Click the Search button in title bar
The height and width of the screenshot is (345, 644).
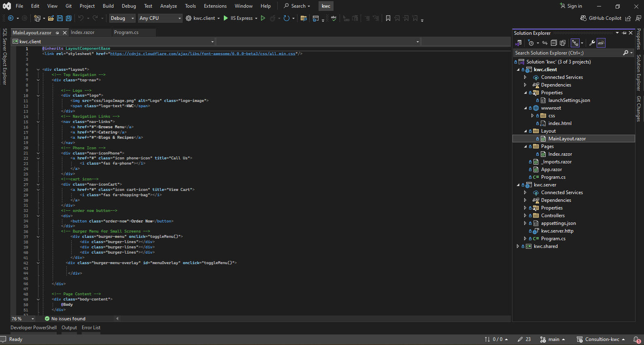click(297, 6)
